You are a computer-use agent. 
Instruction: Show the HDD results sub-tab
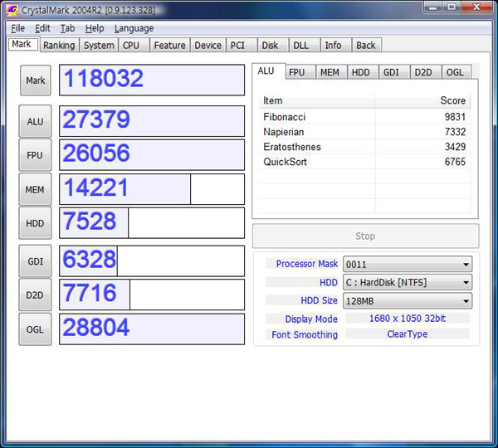pyautogui.click(x=363, y=72)
